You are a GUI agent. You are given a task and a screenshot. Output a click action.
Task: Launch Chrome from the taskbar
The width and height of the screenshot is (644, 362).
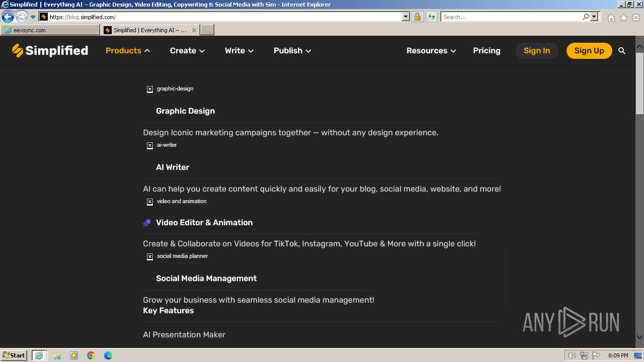pyautogui.click(x=91, y=355)
